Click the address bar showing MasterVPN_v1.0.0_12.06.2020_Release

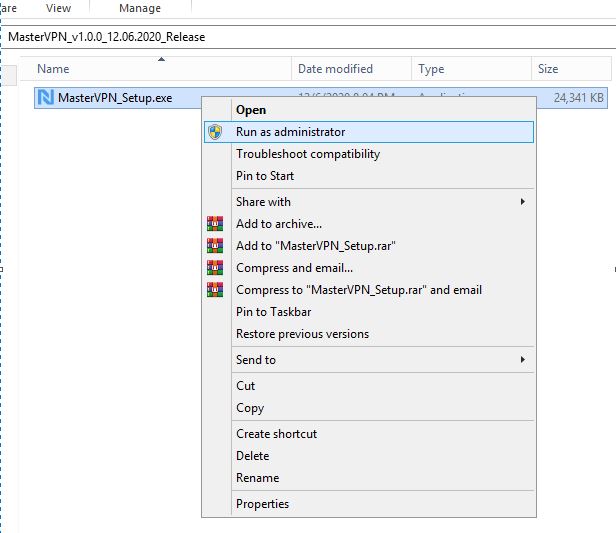pos(308,37)
